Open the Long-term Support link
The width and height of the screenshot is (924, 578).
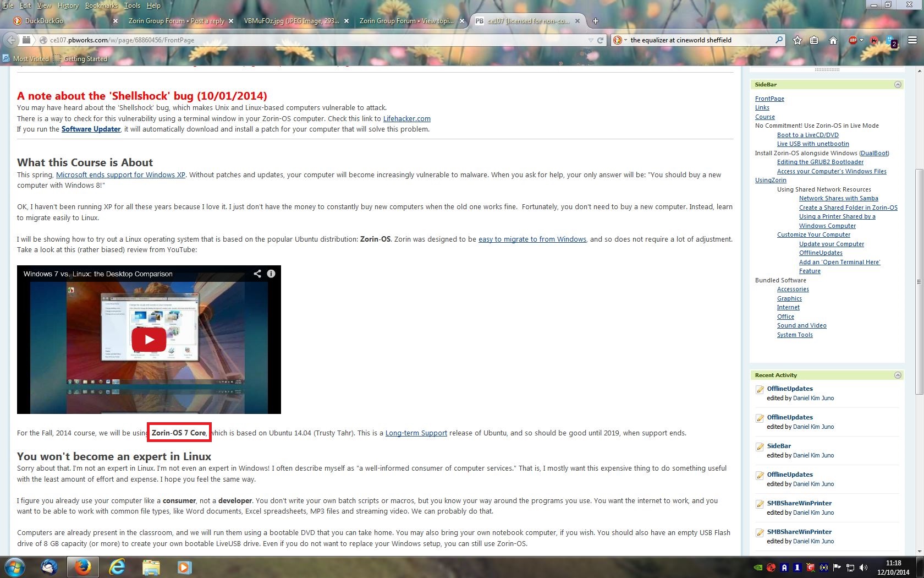tap(416, 433)
